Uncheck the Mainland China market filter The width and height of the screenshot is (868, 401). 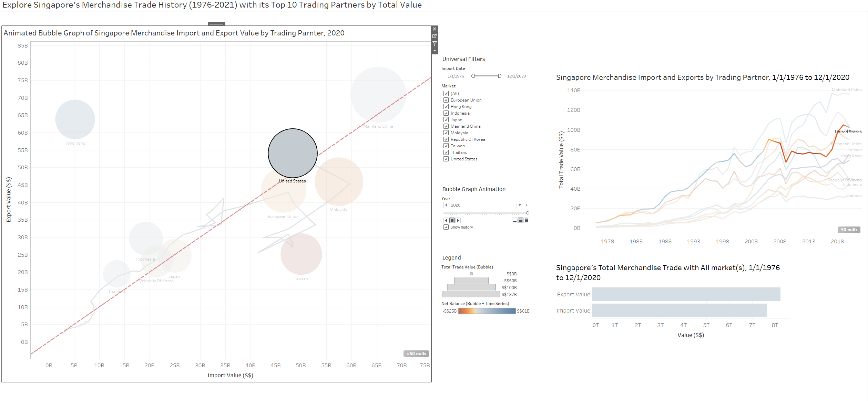pos(446,126)
